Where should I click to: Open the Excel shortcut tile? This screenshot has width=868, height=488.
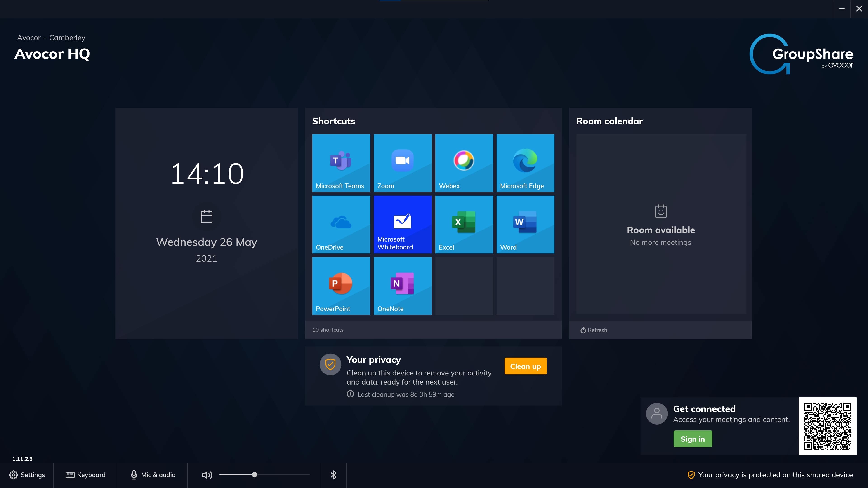pos(464,225)
